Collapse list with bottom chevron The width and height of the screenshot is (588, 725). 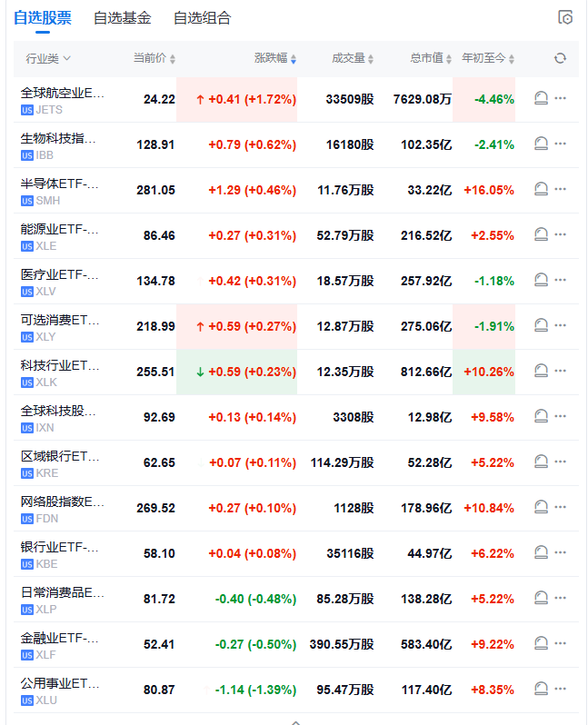[296, 721]
